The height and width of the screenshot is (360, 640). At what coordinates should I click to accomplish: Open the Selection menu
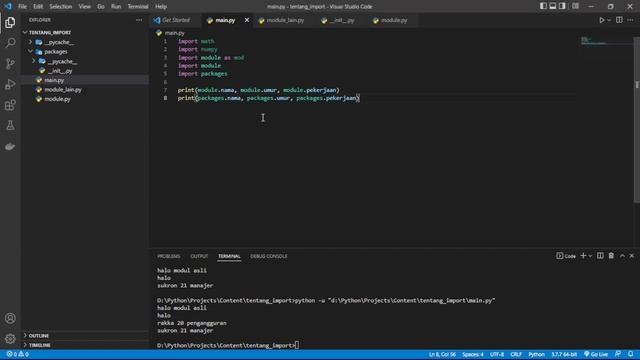tap(60, 7)
